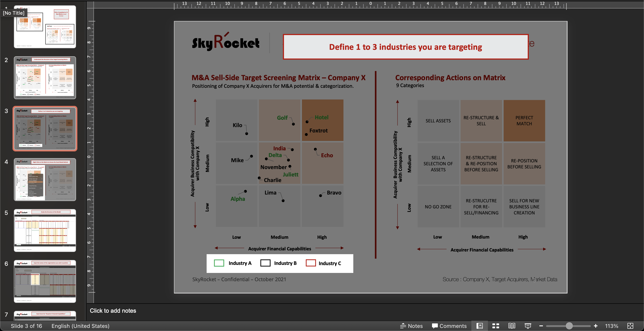Click 'M&A Sell-Side Target Screening Matrix' heading
This screenshot has height=331, width=644.
278,78
